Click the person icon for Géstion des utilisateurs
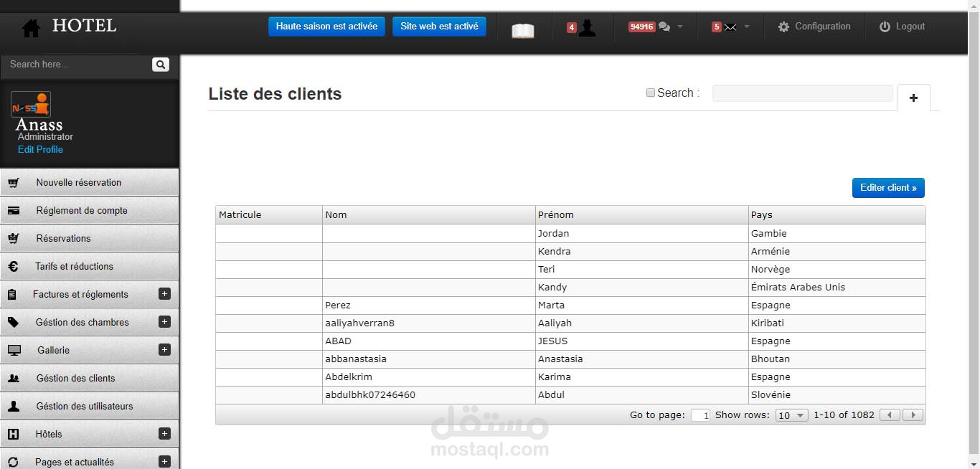Image resolution: width=980 pixels, height=469 pixels. 14,406
